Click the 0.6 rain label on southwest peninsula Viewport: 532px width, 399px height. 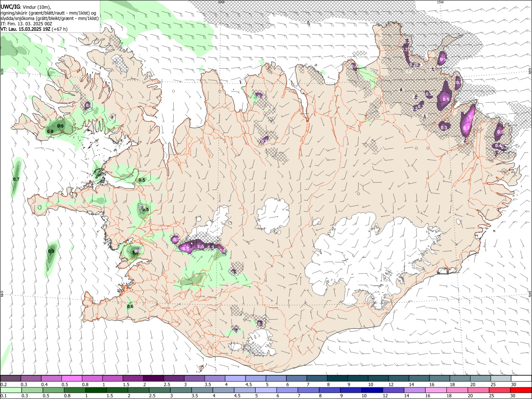coord(130,307)
